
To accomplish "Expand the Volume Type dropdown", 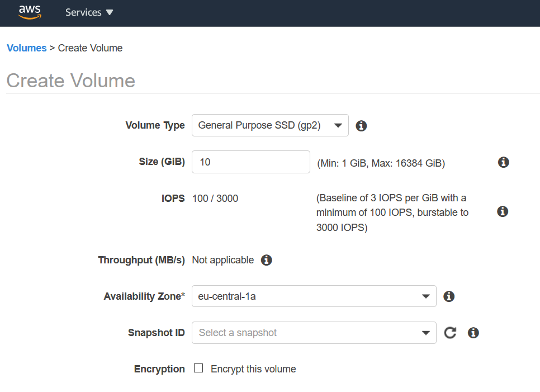I will point(270,125).
